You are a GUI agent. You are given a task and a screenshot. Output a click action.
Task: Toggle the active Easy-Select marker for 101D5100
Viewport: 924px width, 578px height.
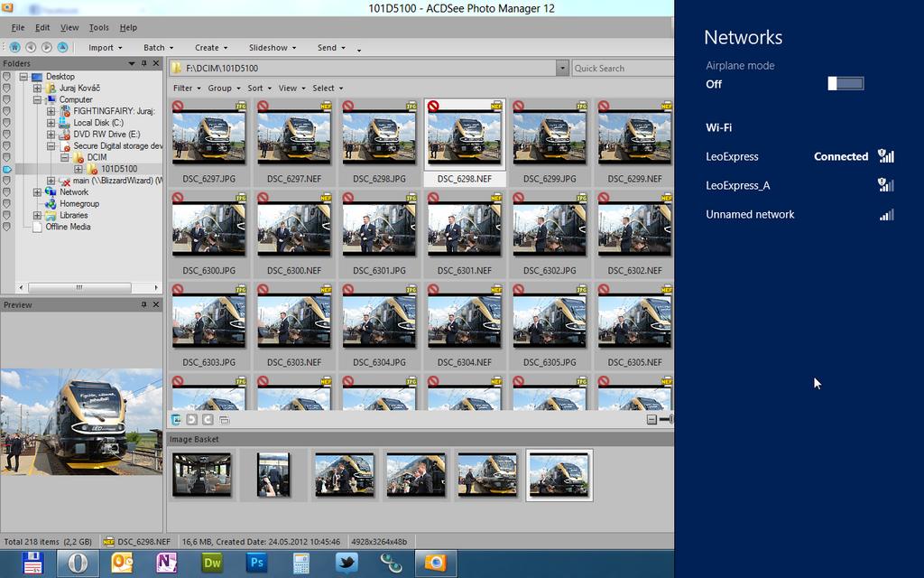click(6, 169)
